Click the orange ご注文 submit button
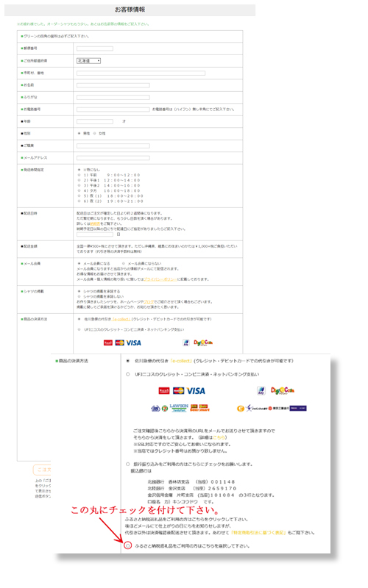This screenshot has height=588, width=368. [x=42, y=470]
